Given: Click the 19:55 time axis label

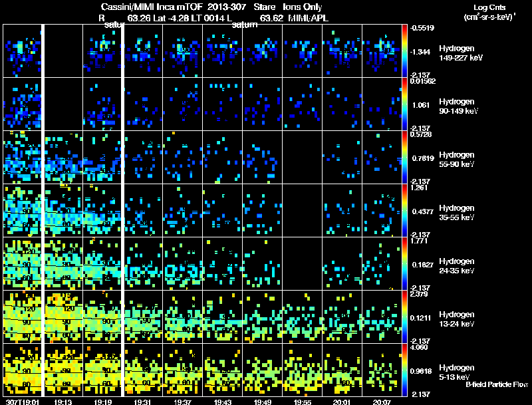Looking at the screenshot, I should click(x=303, y=402).
